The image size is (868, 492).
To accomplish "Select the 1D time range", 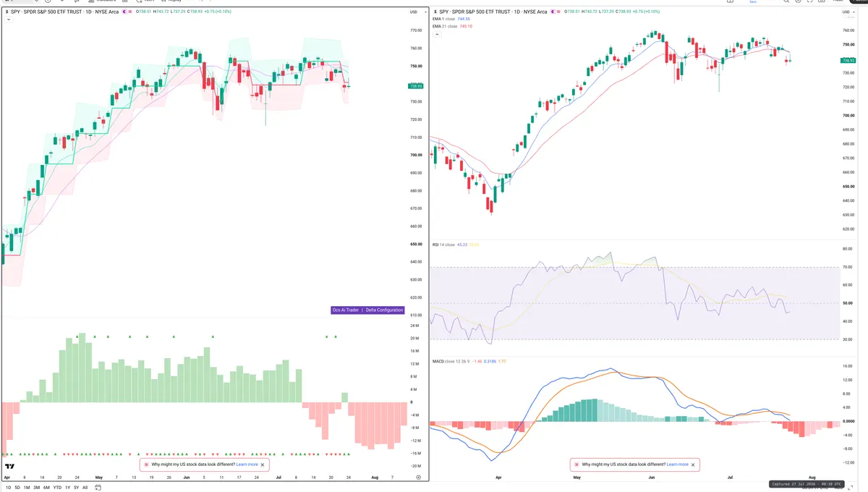I will [7, 488].
